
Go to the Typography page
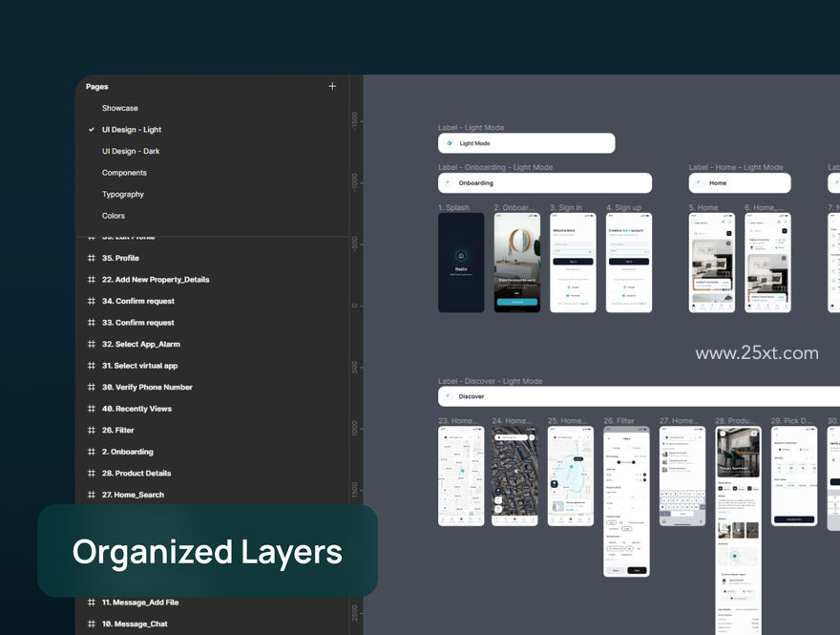point(123,194)
